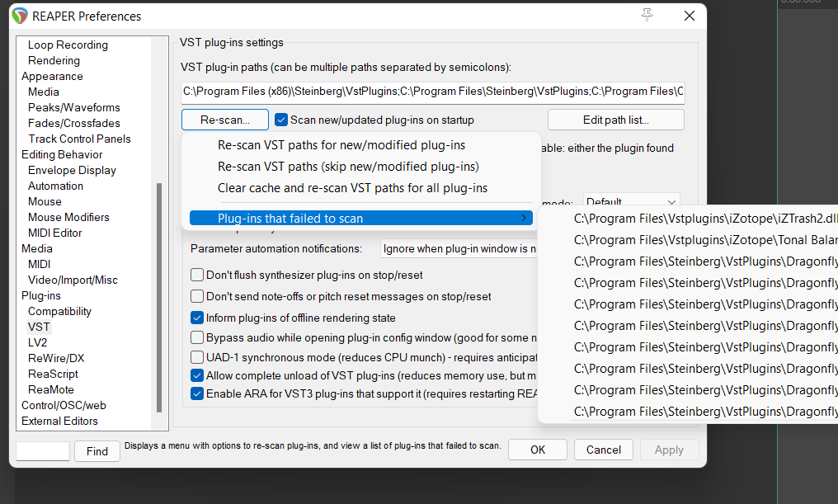Viewport: 838px width, 504px height.
Task: Enable UAD-1 synchronous mode checkbox
Action: [x=197, y=357]
